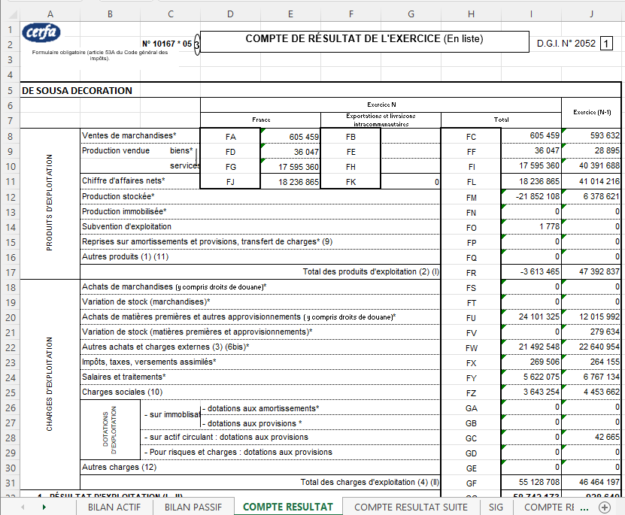Select column H header

point(470,11)
